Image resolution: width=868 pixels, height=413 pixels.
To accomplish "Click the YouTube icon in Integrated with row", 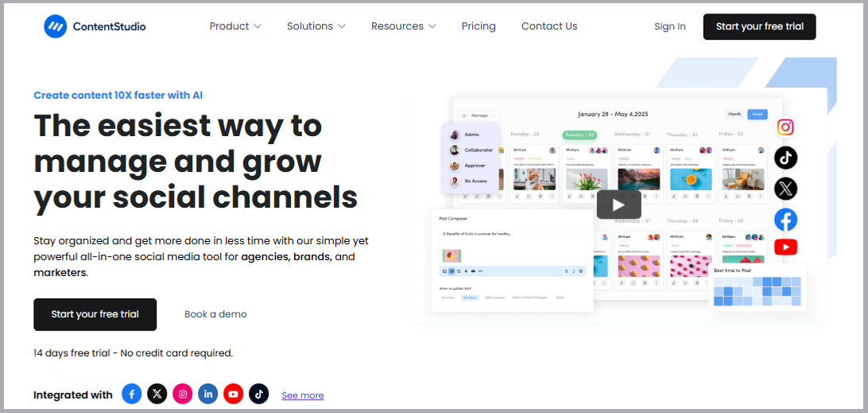I will [234, 394].
